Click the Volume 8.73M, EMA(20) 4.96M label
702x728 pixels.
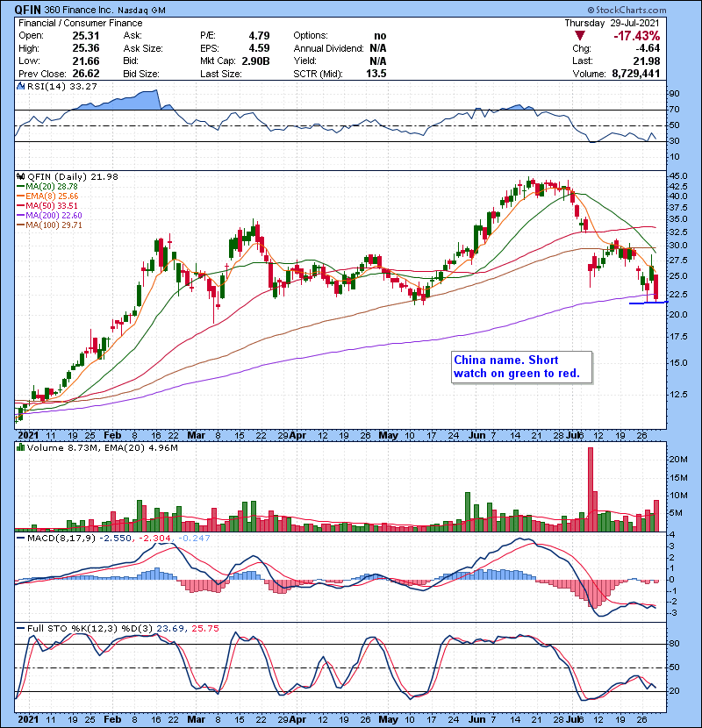102,447
